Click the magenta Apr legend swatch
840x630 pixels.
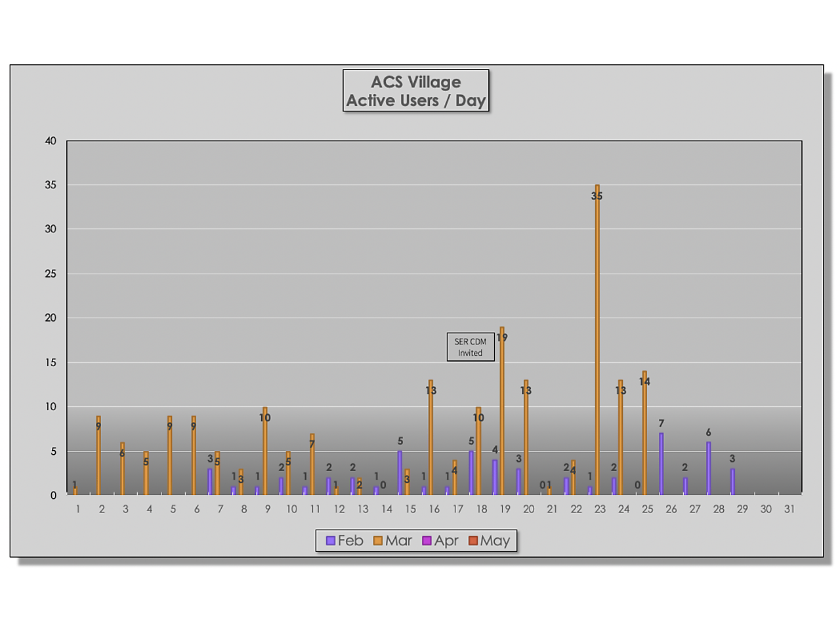coord(427,541)
